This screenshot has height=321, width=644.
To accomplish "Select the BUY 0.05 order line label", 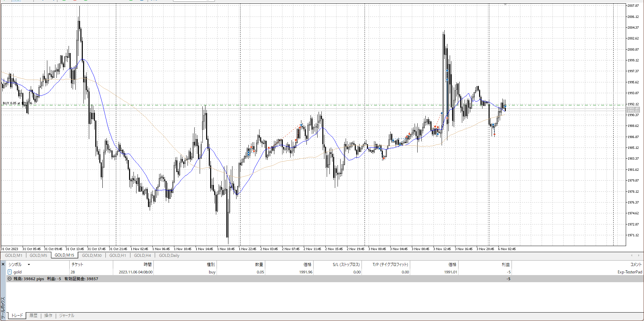I will pyautogui.click(x=17, y=103).
